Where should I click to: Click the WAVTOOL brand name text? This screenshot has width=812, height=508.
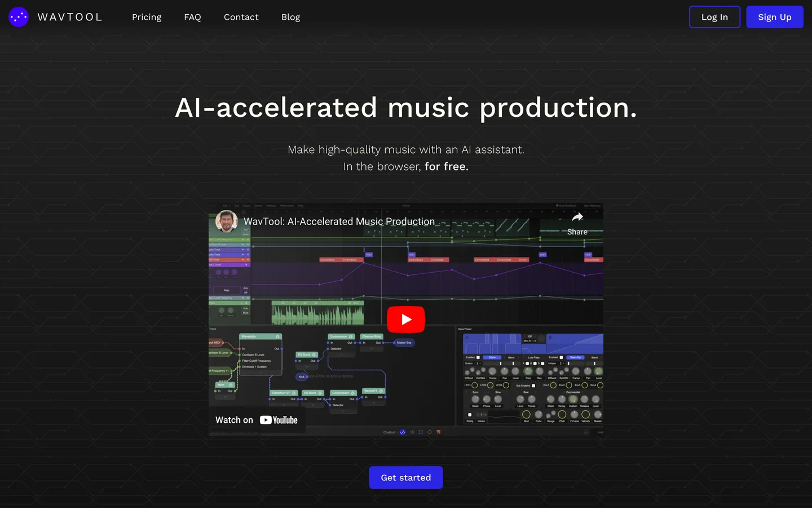(70, 17)
